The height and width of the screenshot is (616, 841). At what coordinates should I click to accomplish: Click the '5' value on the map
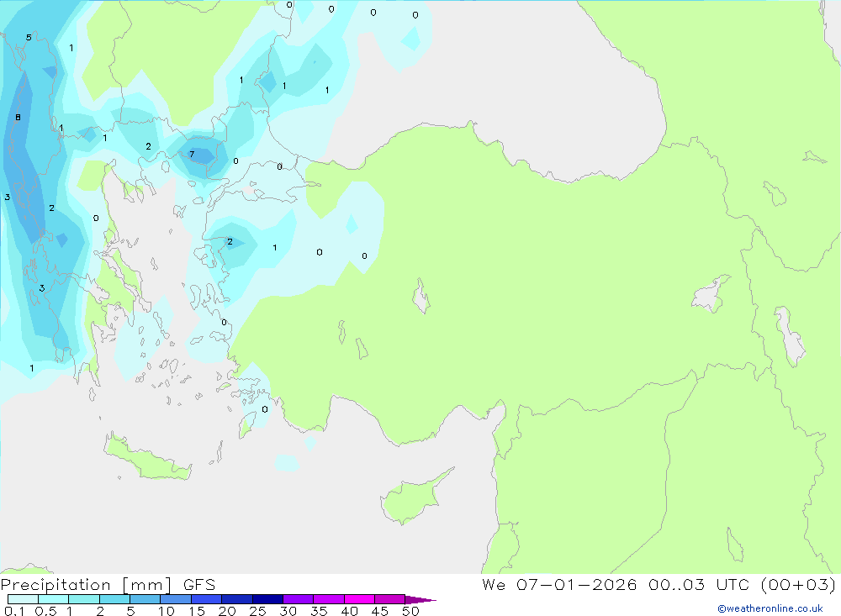click(x=29, y=38)
